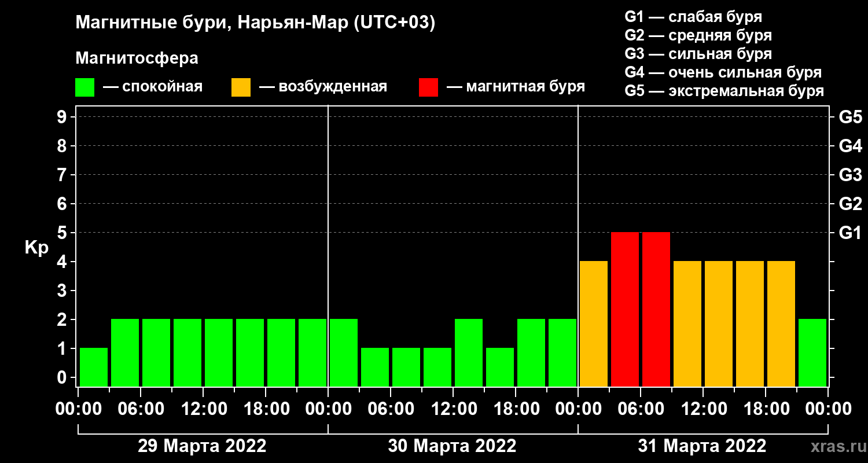Click the orange 'возбужденная' legend swatch
The height and width of the screenshot is (463, 868).
pyautogui.click(x=241, y=87)
